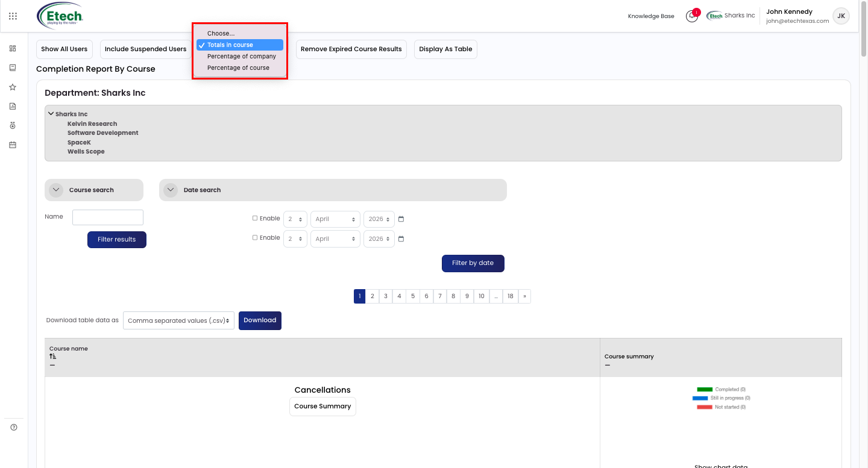Screen dimensions: 868x468
Task: Click the Filter by date button
Action: (x=473, y=263)
